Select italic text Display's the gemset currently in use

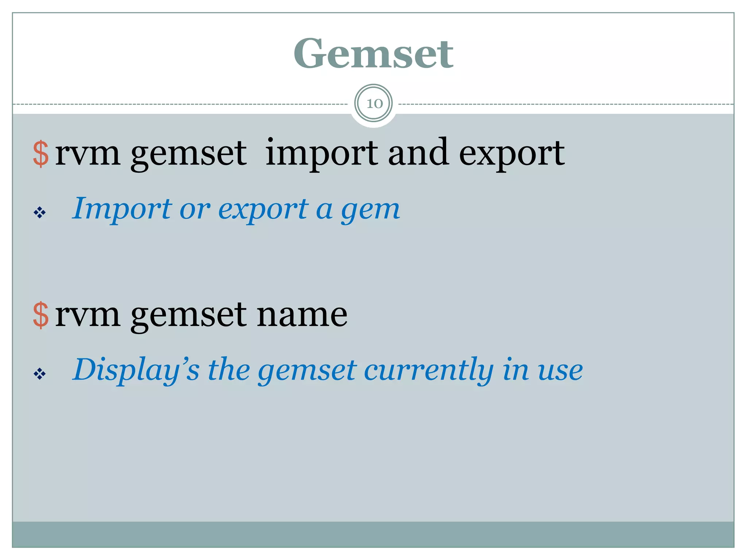tap(328, 370)
